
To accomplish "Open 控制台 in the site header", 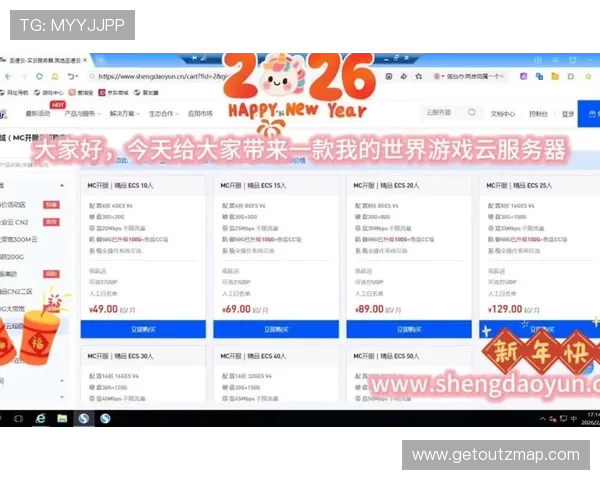I will [538, 114].
